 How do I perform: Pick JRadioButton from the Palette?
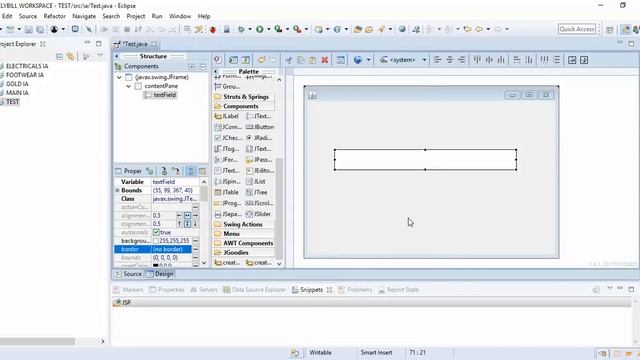coord(259,138)
